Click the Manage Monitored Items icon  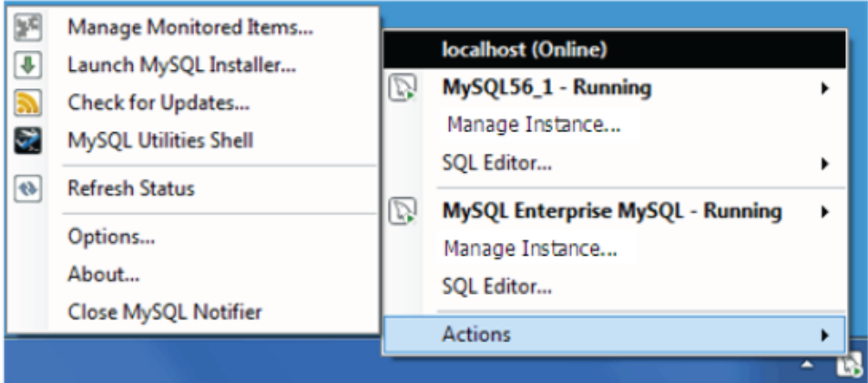pyautogui.click(x=27, y=27)
